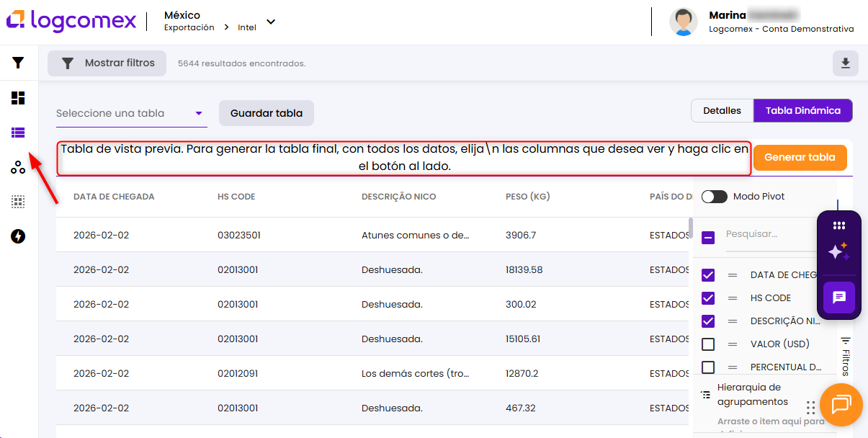Open the dashboard grid icon in sidebar
This screenshot has height=438, width=868.
18,98
